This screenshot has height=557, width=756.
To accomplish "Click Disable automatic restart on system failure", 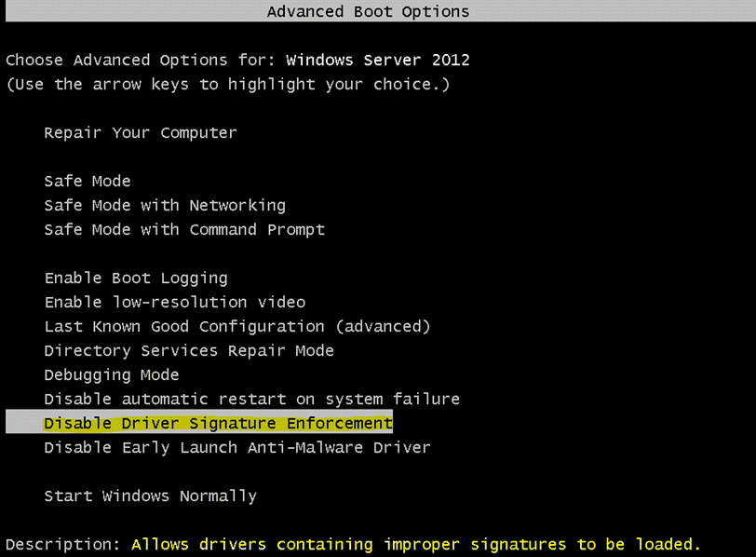I will tap(251, 400).
